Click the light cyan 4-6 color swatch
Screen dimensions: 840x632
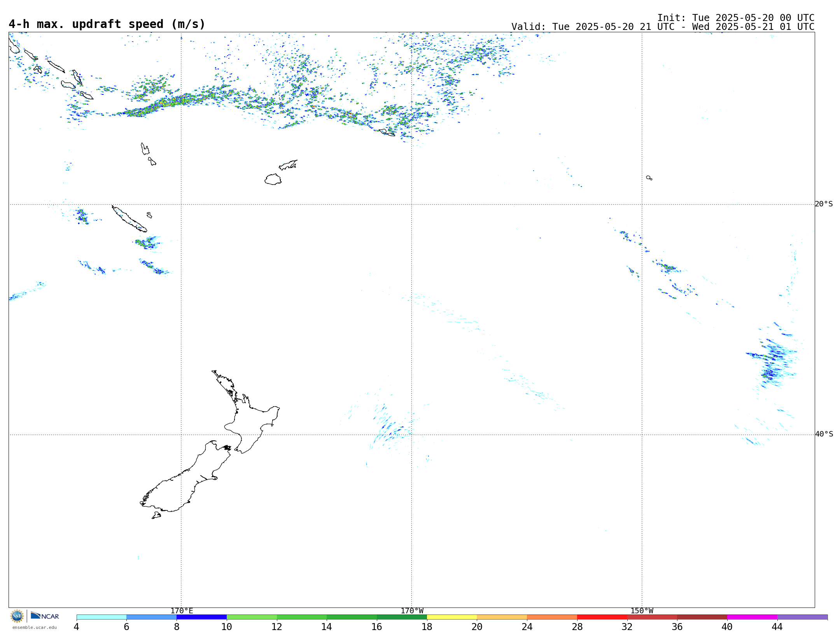point(101,617)
